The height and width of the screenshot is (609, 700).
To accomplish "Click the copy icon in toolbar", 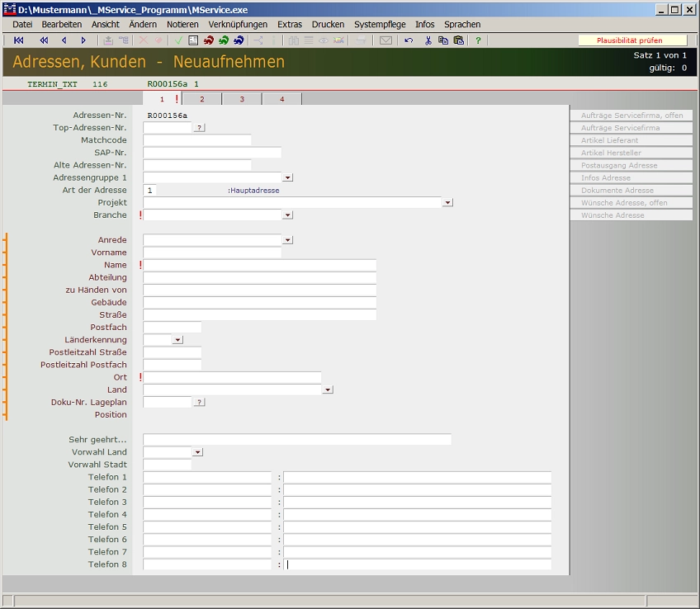I will coord(443,40).
